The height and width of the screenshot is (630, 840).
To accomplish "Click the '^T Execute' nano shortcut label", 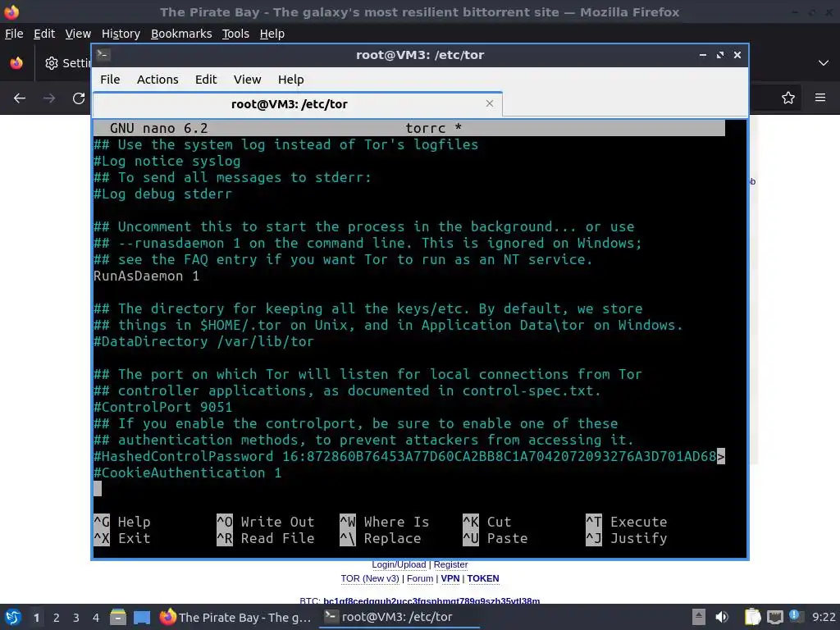I will 627,522.
